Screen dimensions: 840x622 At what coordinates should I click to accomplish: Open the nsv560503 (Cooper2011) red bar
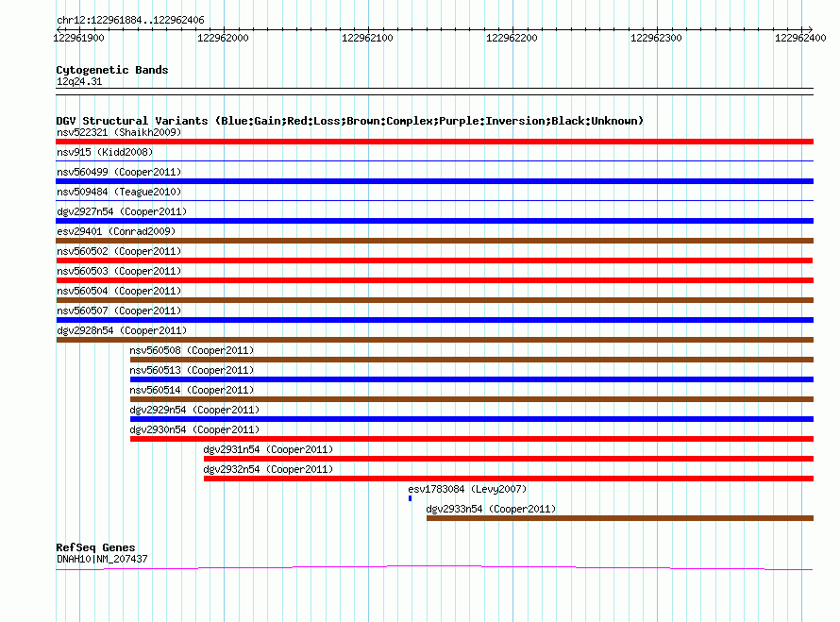tap(434, 280)
